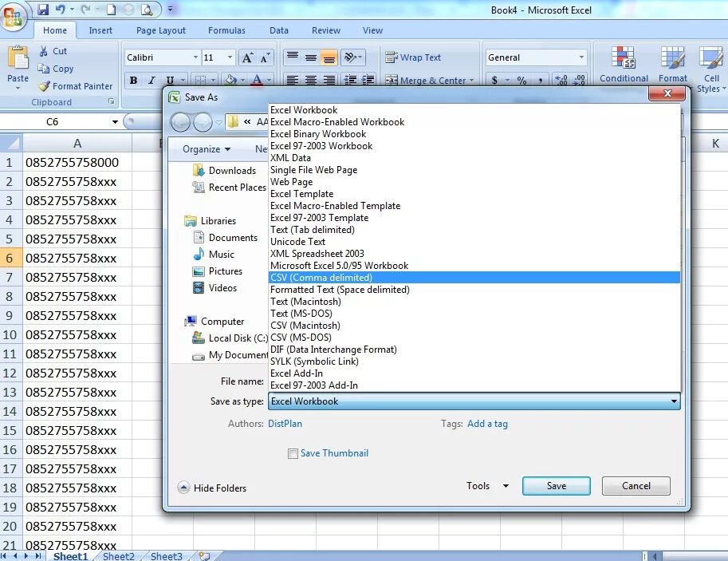Switch to Sheet2 worksheet tab

click(x=118, y=556)
